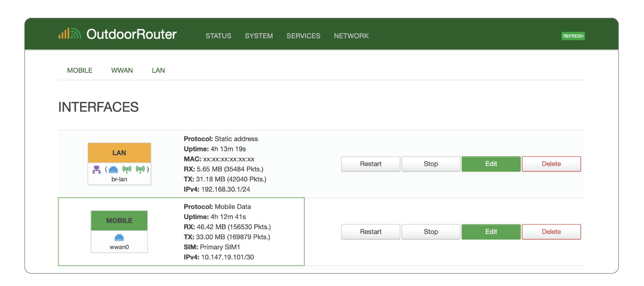This screenshot has width=644, height=286.
Task: Switch to the LAN tab
Action: pos(158,70)
